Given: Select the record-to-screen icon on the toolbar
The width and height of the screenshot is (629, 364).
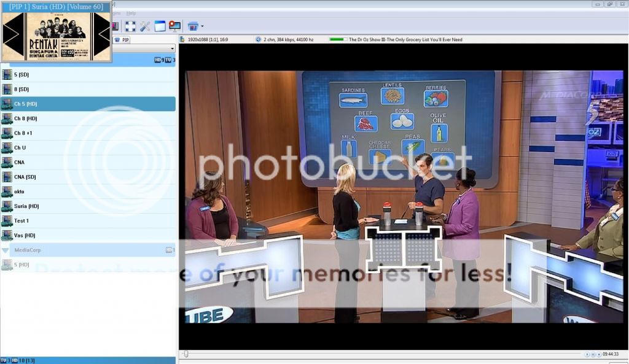Looking at the screenshot, I should [x=174, y=26].
